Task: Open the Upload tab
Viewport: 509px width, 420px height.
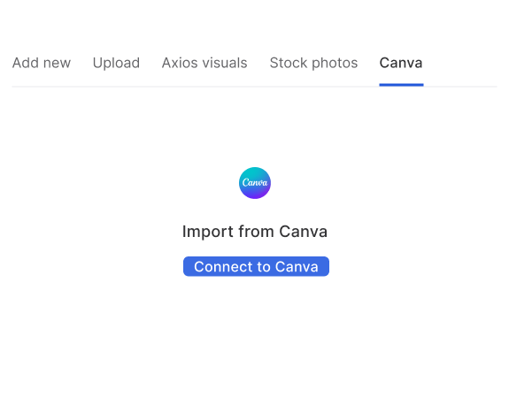Action: (x=116, y=63)
